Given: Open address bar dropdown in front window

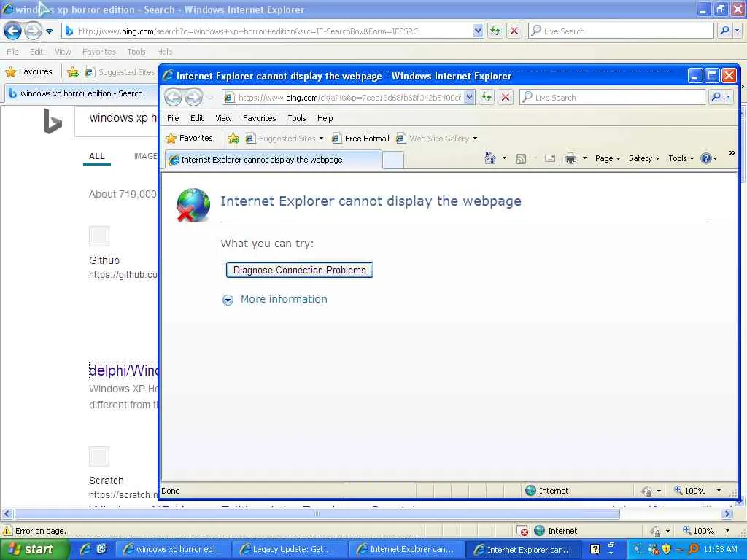Looking at the screenshot, I should click(469, 98).
